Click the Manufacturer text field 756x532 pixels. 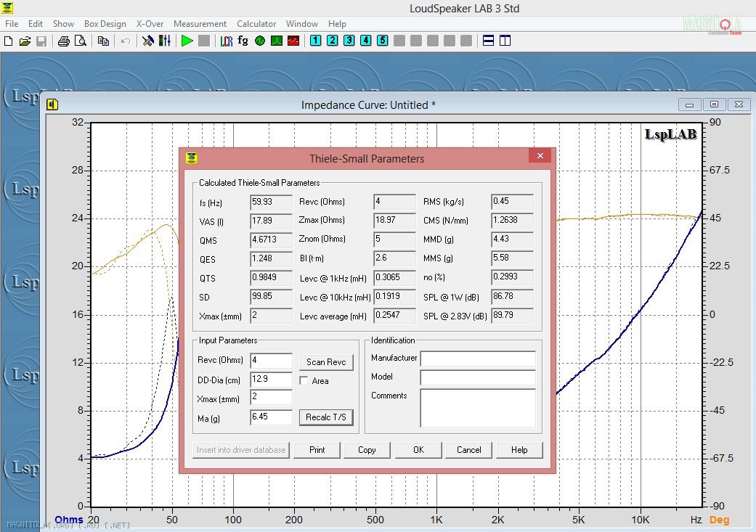[478, 359]
